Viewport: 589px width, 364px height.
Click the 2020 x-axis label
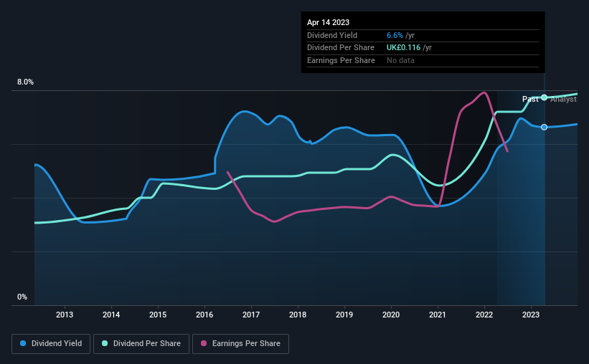coord(391,315)
